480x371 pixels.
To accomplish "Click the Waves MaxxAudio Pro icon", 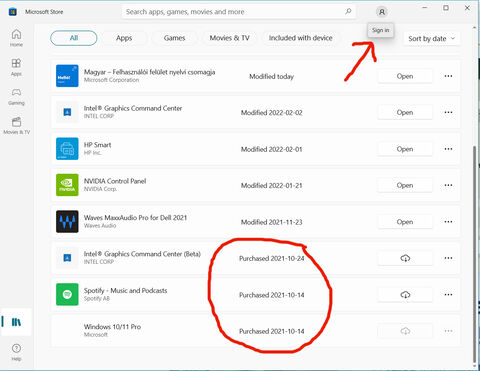I will 67,221.
